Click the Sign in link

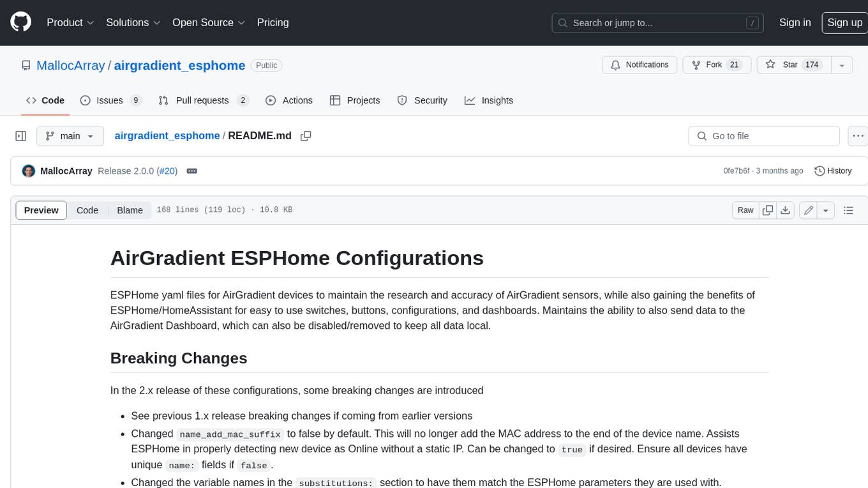795,22
